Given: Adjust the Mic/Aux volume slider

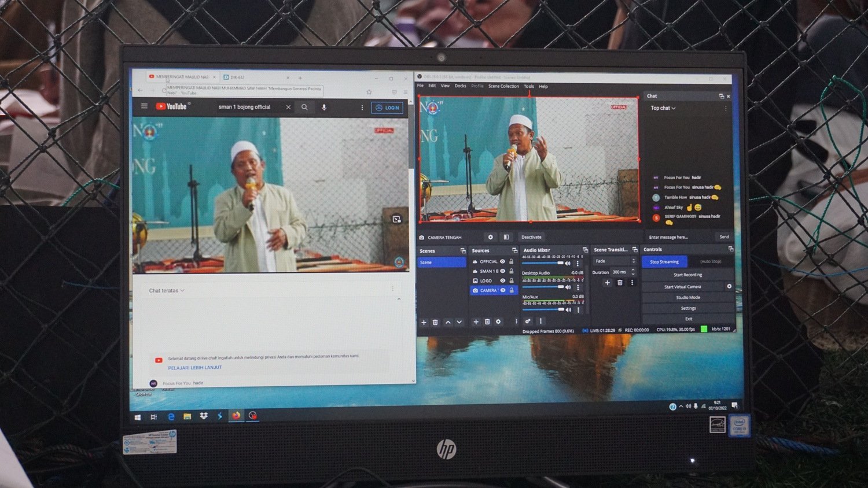Looking at the screenshot, I should [543, 309].
